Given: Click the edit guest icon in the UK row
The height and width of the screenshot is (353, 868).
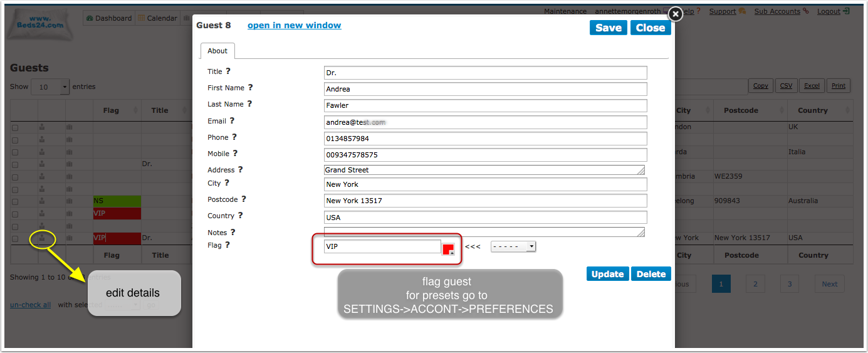Looking at the screenshot, I should [41, 127].
